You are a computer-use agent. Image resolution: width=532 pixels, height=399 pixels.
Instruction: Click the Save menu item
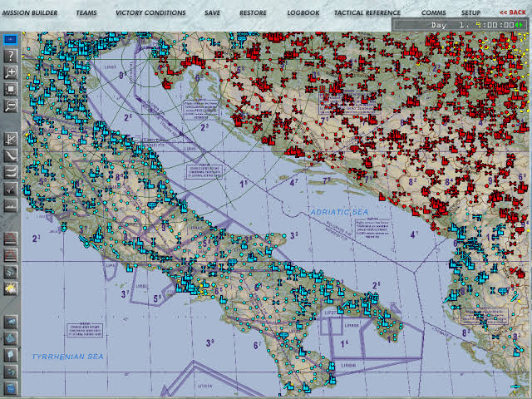213,13
